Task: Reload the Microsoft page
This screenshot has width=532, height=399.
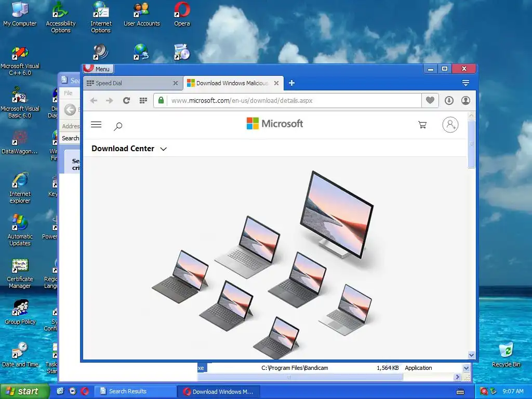Action: 126,100
